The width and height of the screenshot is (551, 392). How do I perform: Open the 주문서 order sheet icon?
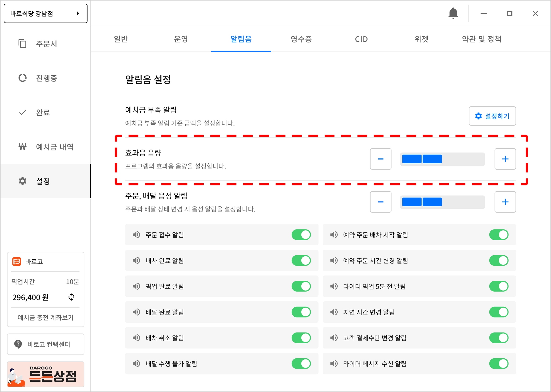point(22,44)
